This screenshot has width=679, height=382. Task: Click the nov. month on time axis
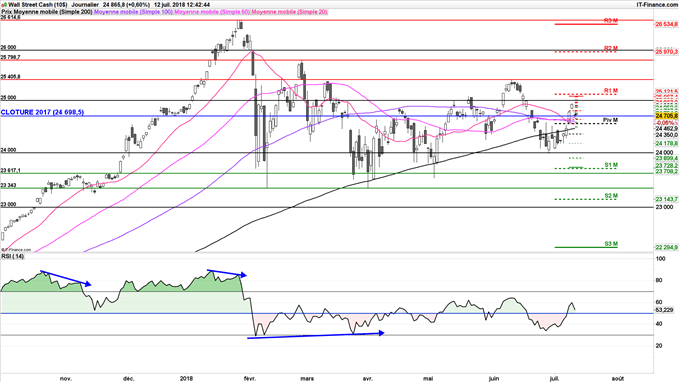click(x=66, y=379)
